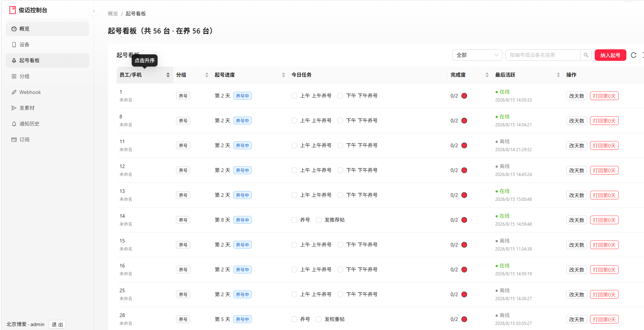Check 上午养号 task for row 1
Image resolution: width=644 pixels, height=330 pixels.
pos(294,96)
